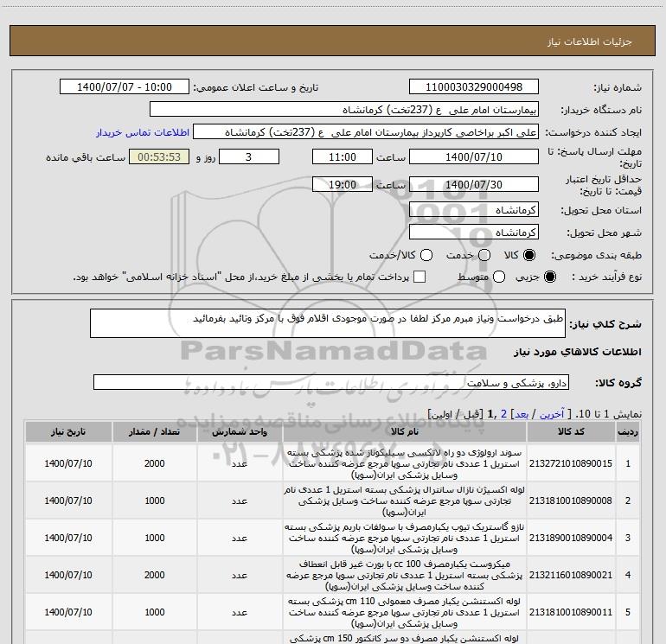666x644 pixels.
Task: Select the کالا radio button
Action: [529, 255]
